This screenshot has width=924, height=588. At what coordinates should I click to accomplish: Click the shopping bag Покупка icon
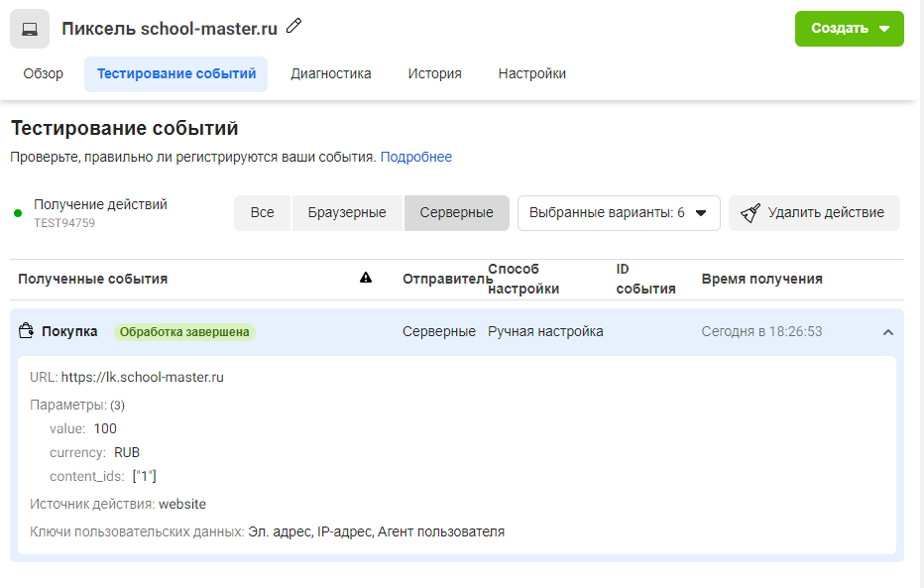[26, 330]
